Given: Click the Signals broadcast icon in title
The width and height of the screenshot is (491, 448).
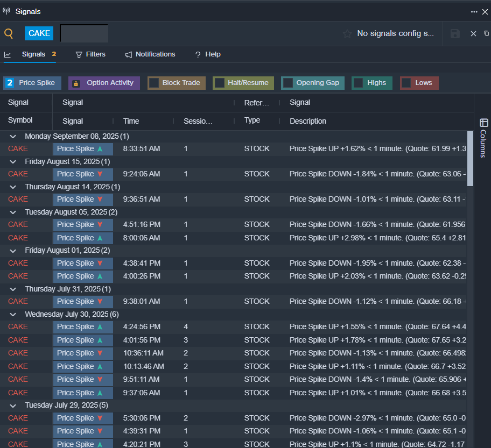Looking at the screenshot, I should [x=6, y=11].
